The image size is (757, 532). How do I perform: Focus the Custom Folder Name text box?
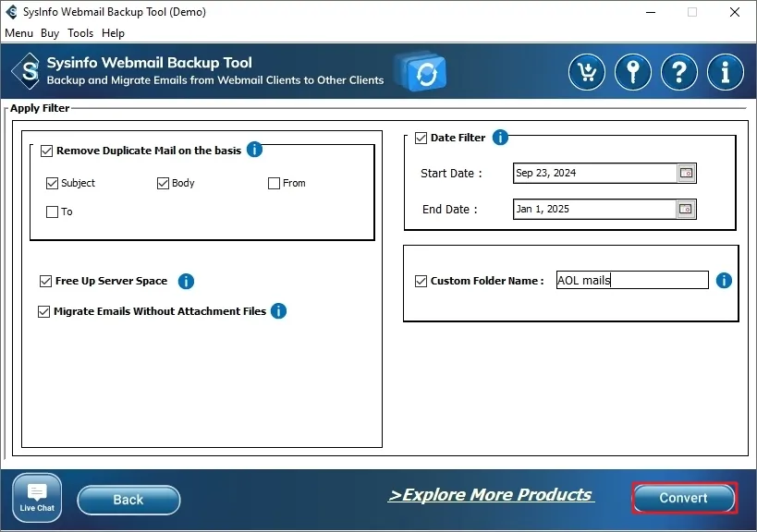pos(632,280)
